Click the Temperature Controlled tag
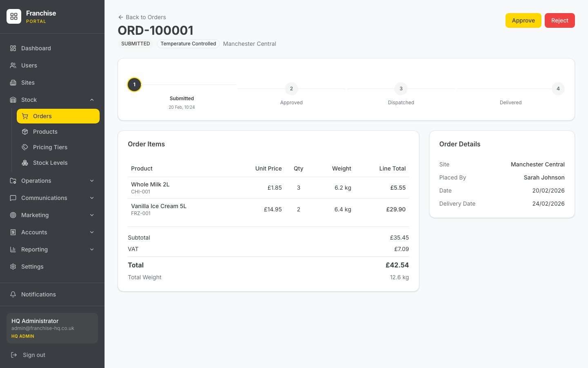 point(188,44)
